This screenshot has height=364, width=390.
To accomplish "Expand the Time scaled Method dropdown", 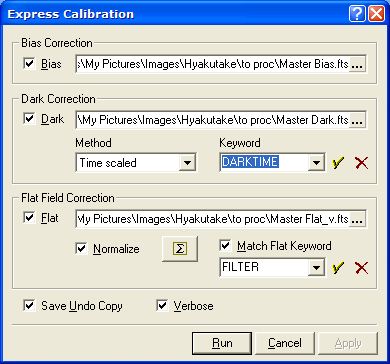I will 187,163.
